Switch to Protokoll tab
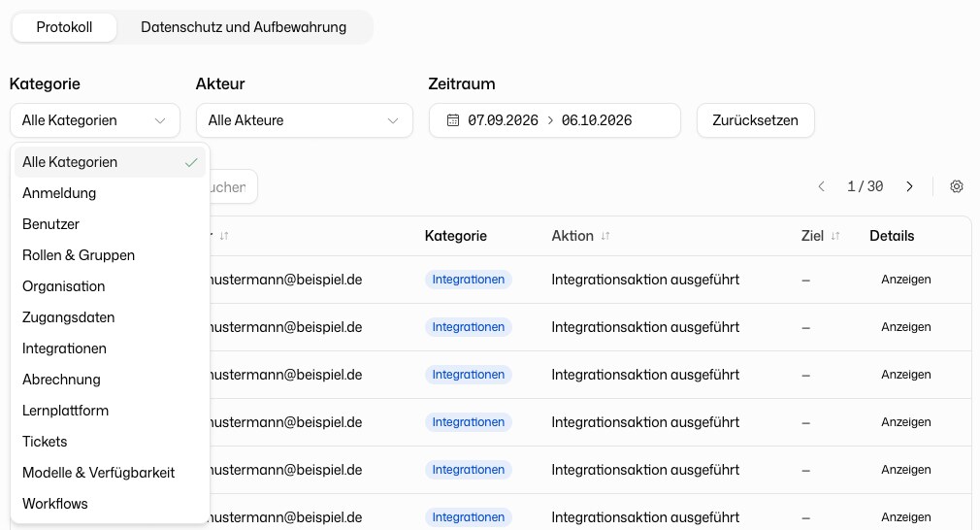This screenshot has height=530, width=980. tap(64, 27)
